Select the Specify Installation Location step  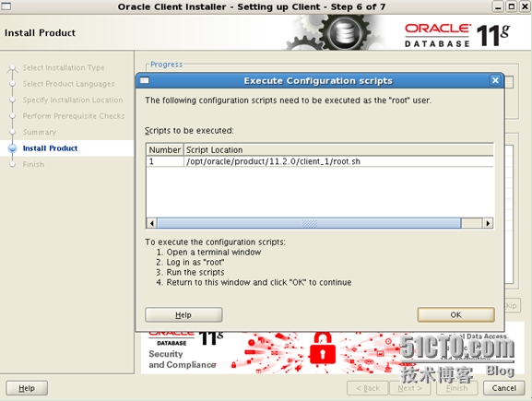pos(73,100)
